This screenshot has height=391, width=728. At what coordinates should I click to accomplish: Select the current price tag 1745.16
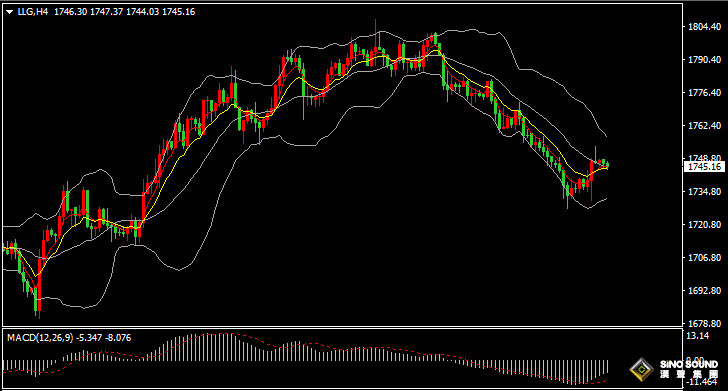coord(704,167)
